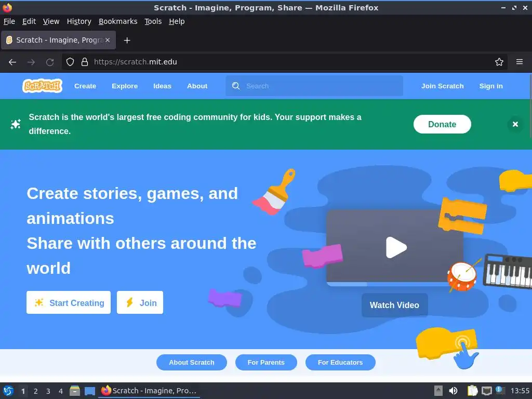Image resolution: width=532 pixels, height=399 pixels.
Task: Open the tracking protection shield
Action: 70,62
